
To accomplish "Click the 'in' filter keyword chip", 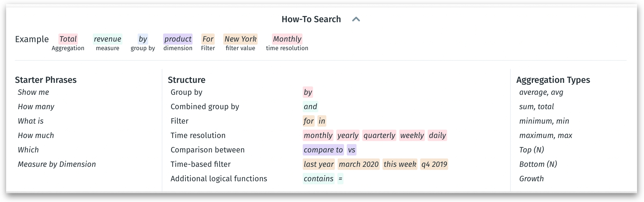I will 322,121.
